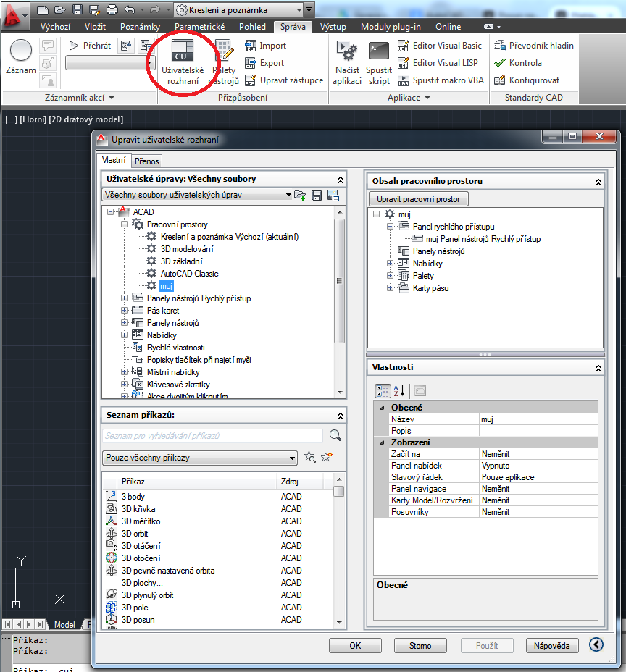626x672 pixels.
Task: Click the open customization file icon in dialog
Action: click(300, 196)
